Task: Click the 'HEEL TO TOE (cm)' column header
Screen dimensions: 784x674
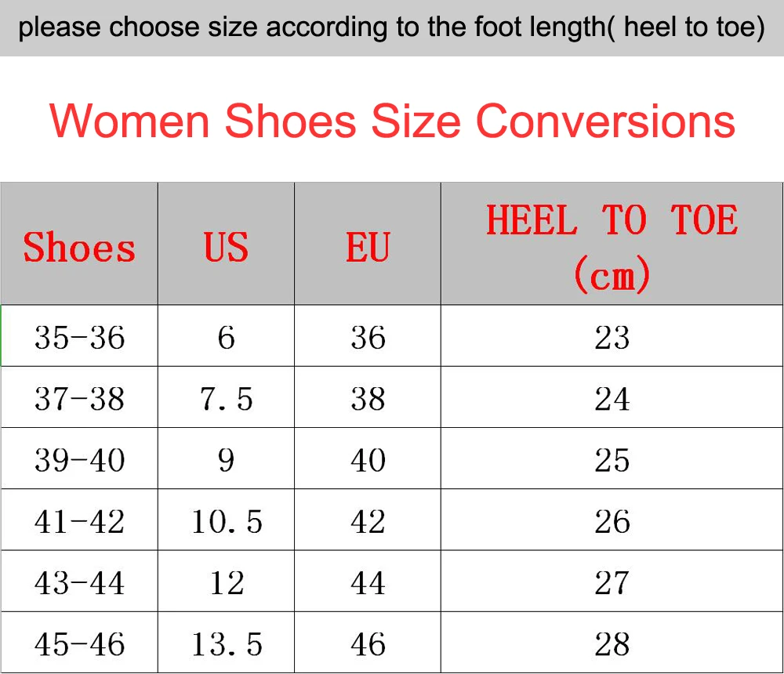Action: [612, 245]
